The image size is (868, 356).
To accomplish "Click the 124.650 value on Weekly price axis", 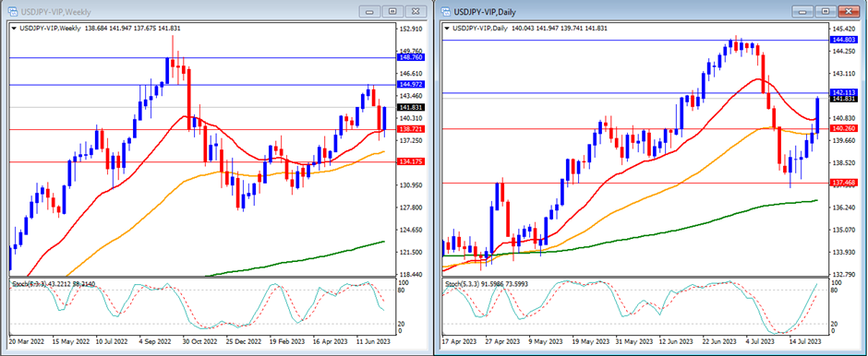I will [410, 230].
